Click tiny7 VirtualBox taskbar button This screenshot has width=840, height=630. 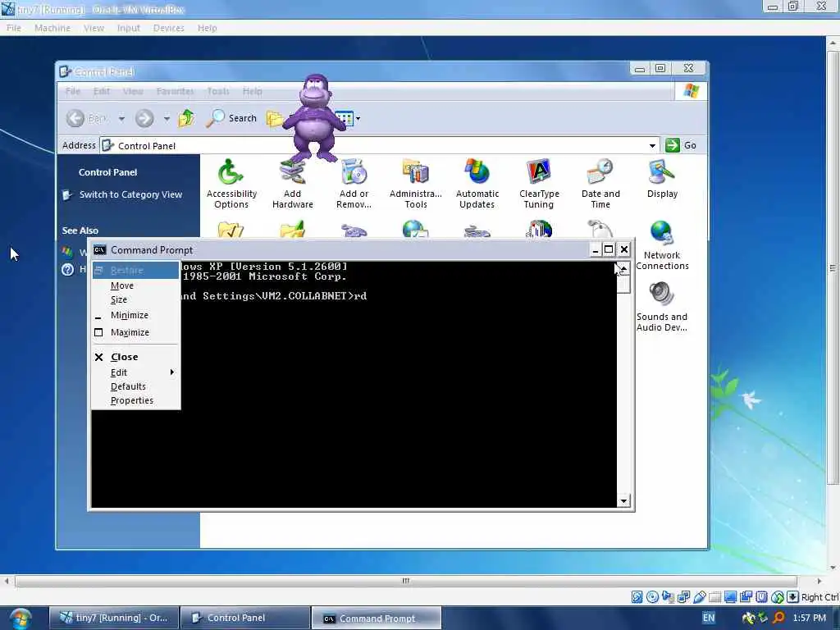coord(114,618)
